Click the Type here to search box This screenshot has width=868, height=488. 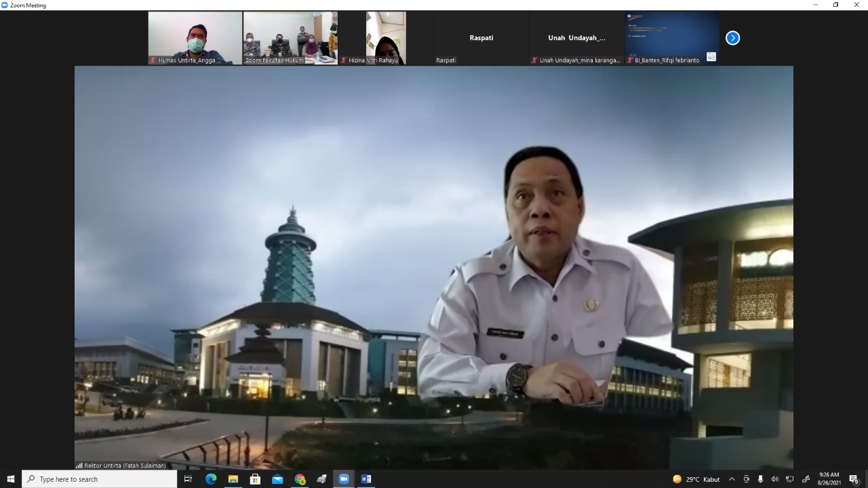coord(100,479)
